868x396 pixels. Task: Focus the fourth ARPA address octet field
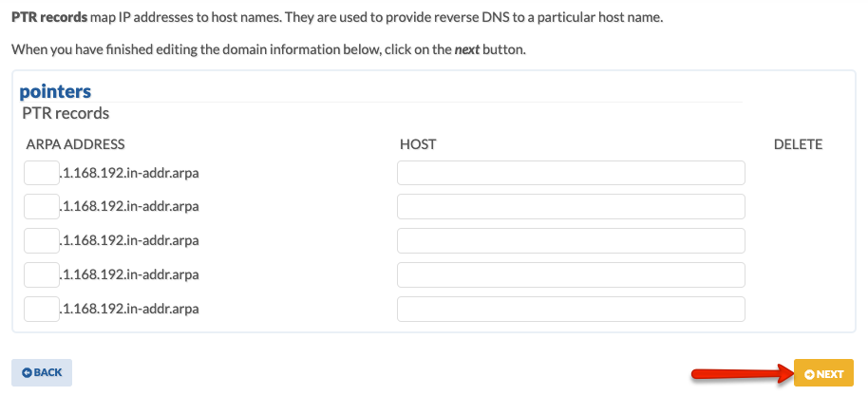42,274
